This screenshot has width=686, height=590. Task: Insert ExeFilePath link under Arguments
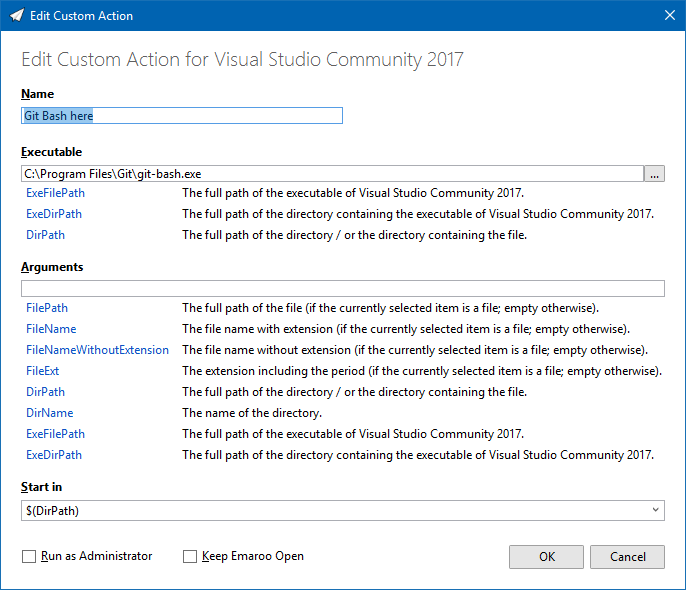[56, 434]
